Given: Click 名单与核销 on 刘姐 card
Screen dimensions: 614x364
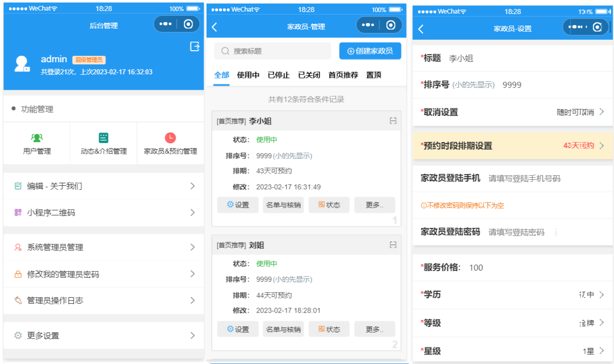Looking at the screenshot, I should point(283,329).
